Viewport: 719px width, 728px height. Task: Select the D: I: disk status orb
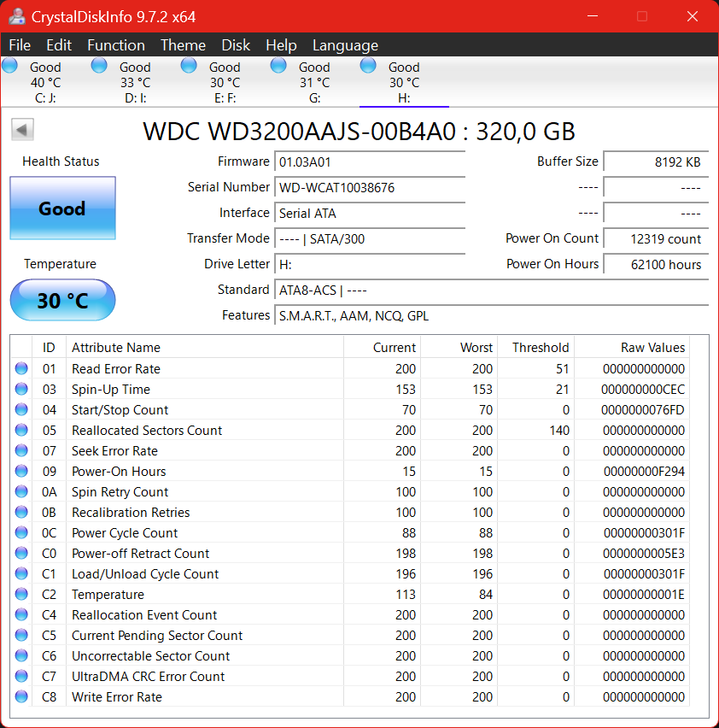click(x=99, y=66)
